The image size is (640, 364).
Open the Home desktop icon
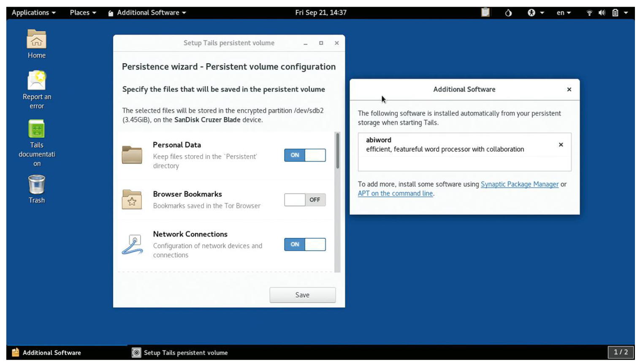pyautogui.click(x=36, y=40)
